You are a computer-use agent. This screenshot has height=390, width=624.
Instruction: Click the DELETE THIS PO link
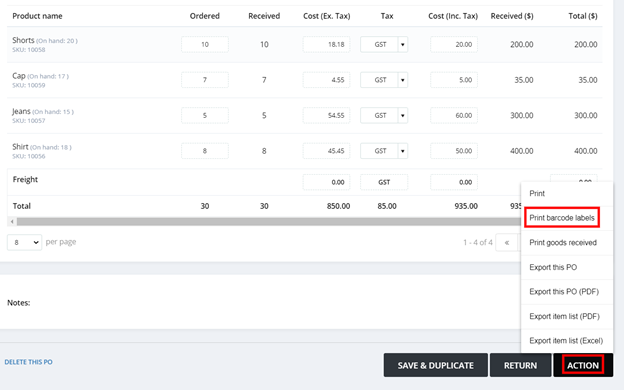click(x=28, y=362)
